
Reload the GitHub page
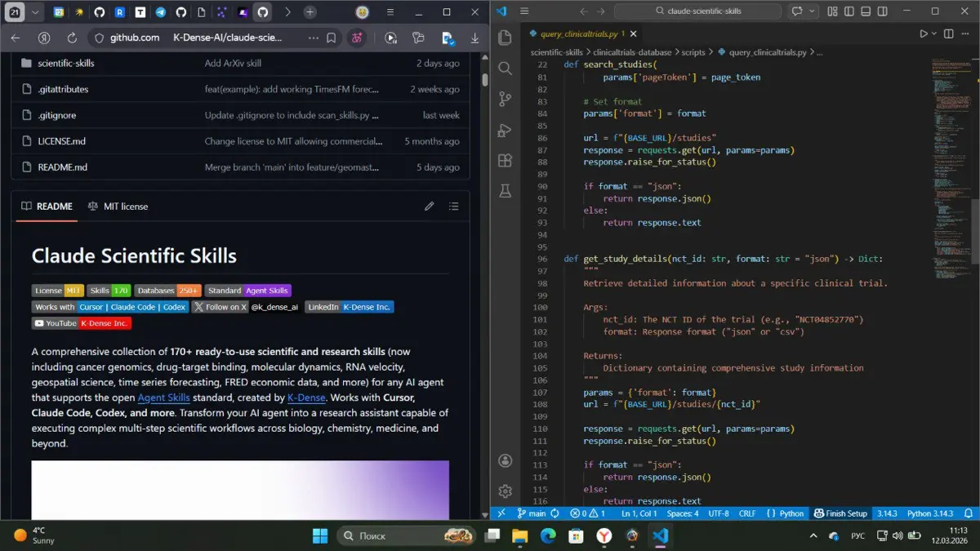(72, 38)
